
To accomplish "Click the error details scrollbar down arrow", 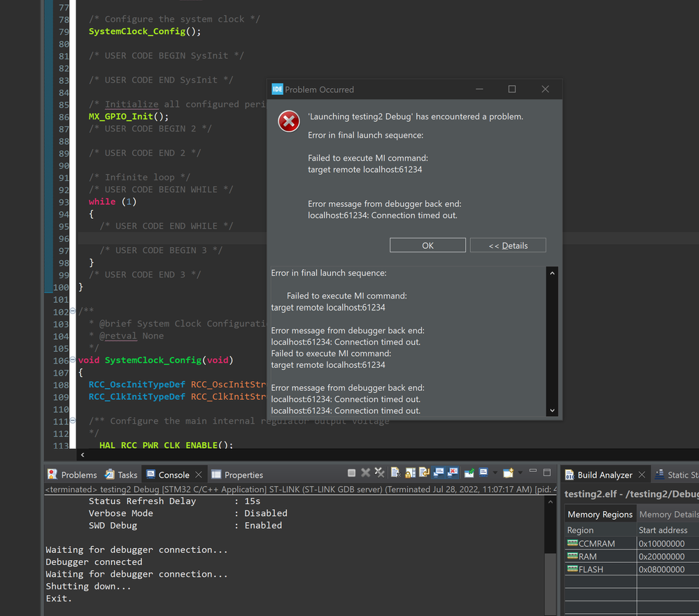I will point(552,411).
